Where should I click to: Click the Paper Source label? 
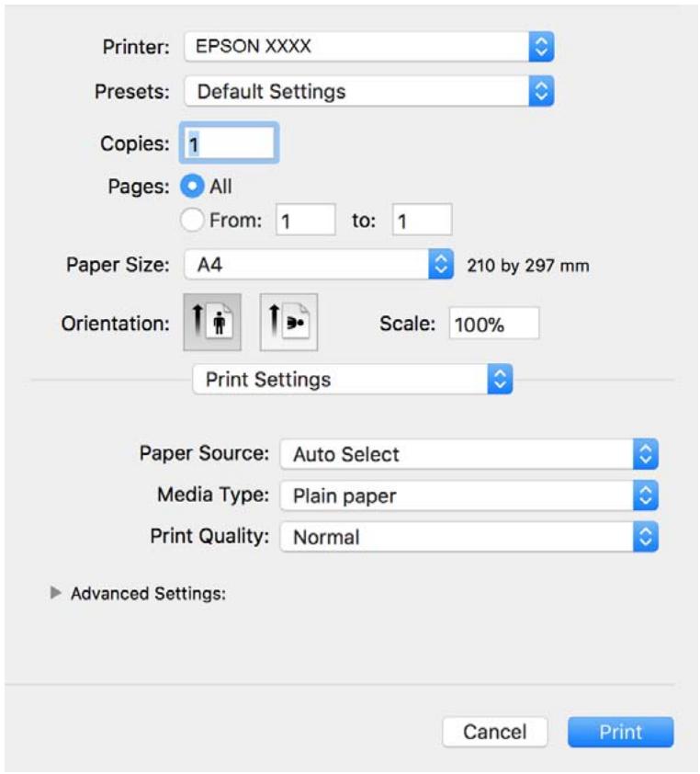coord(204,453)
